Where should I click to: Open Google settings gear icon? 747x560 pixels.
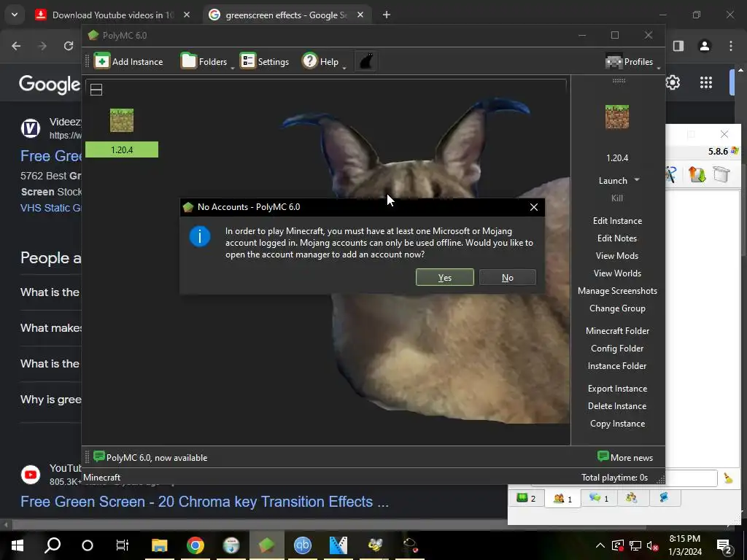tap(673, 82)
